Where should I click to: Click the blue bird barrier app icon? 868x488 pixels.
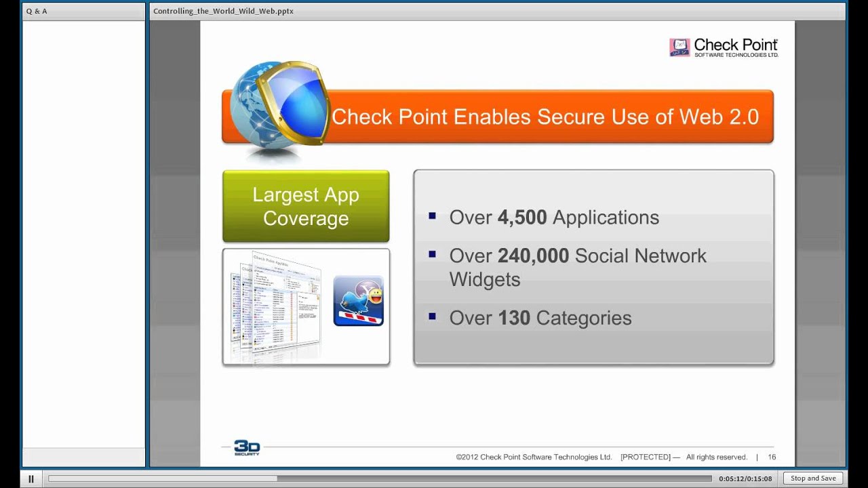pos(359,300)
